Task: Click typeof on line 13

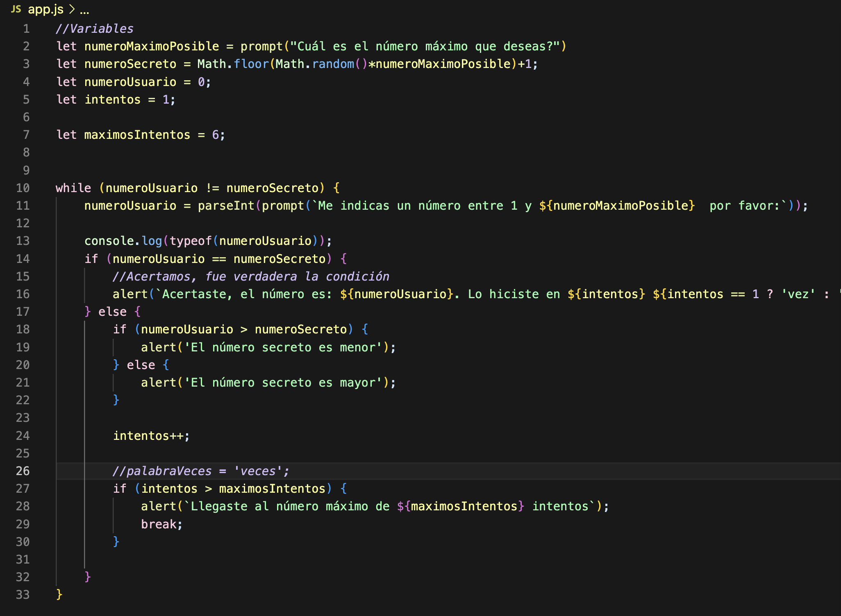Action: pos(190,241)
